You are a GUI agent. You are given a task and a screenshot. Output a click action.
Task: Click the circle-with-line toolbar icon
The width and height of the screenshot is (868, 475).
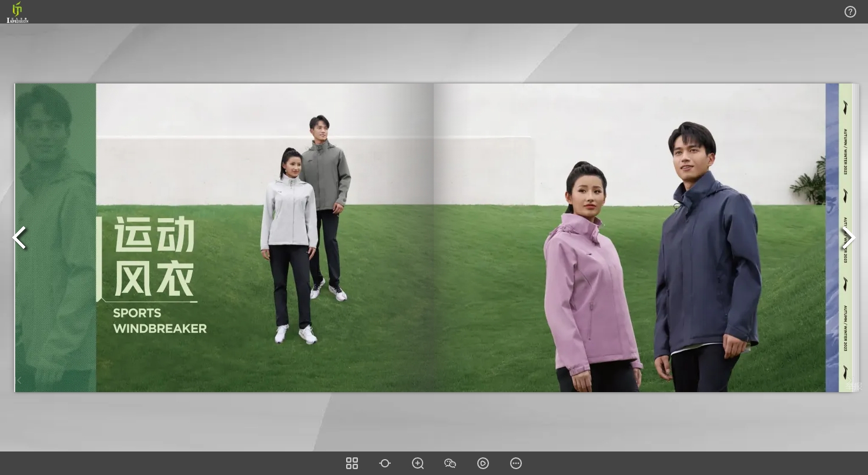point(385,463)
